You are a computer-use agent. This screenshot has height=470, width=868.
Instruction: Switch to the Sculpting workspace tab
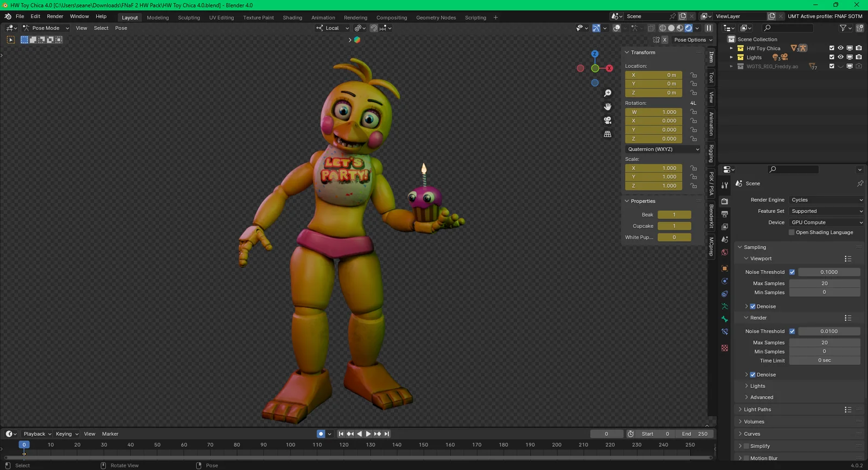(x=189, y=17)
